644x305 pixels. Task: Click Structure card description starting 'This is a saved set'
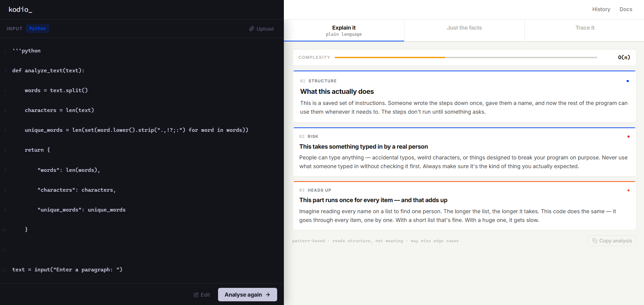point(464,108)
